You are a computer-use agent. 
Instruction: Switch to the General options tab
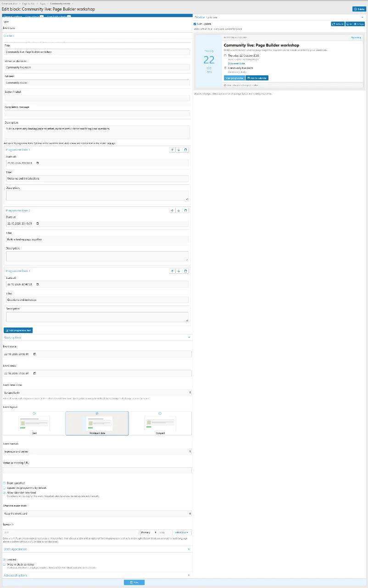pos(12,17)
